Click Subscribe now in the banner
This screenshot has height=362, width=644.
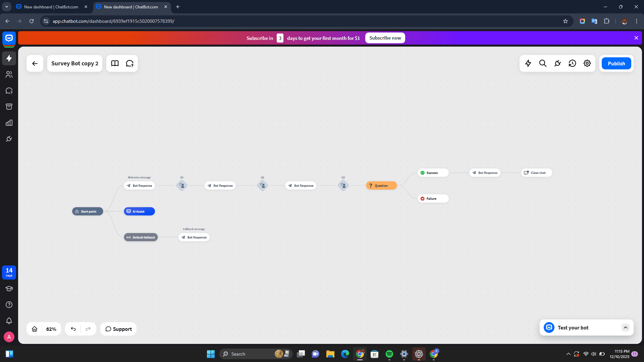point(385,38)
